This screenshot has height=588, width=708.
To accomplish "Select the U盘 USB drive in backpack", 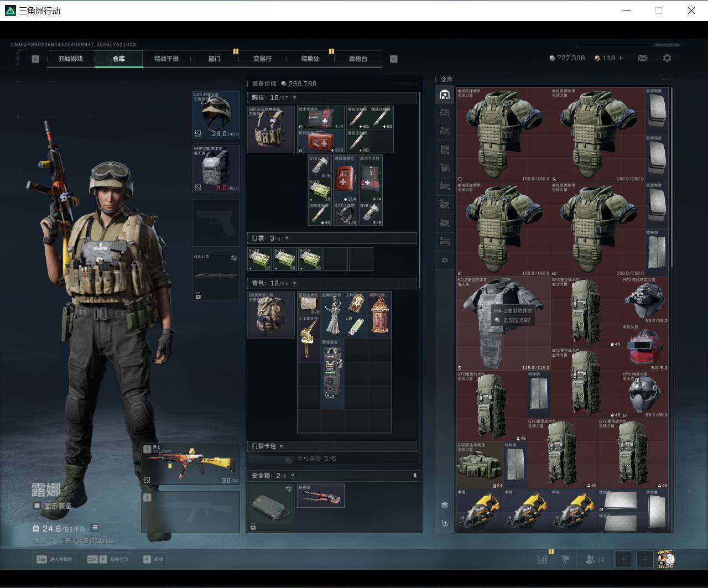I will pyautogui.click(x=356, y=326).
